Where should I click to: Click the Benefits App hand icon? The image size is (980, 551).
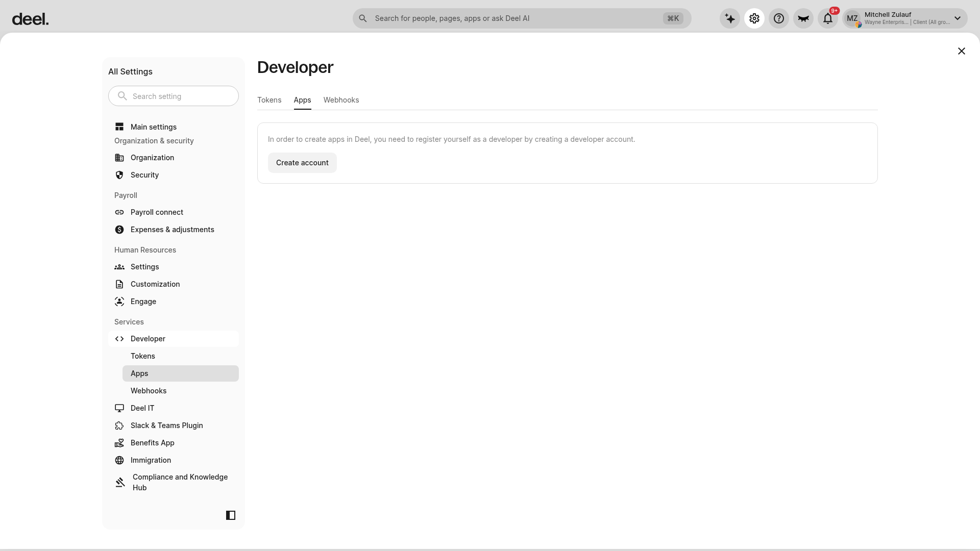pos(119,443)
